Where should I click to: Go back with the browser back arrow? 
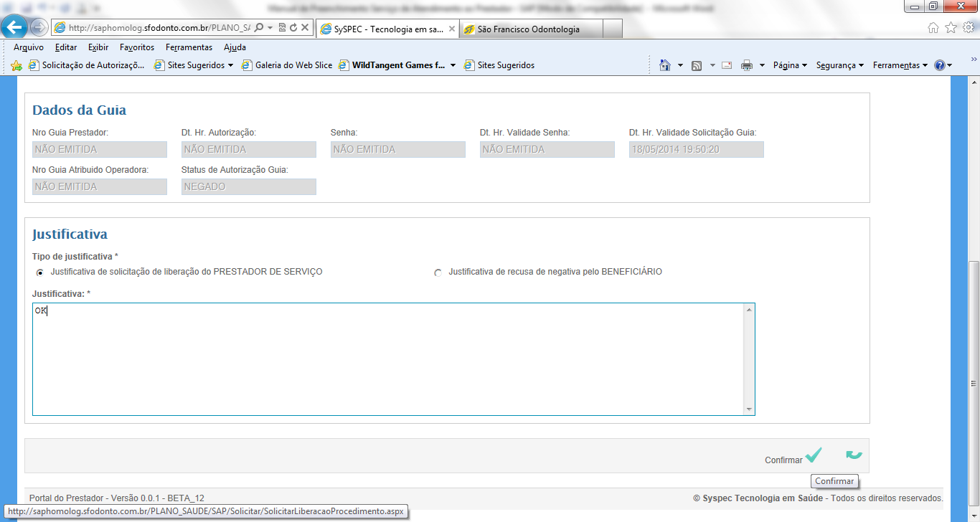coord(15,27)
